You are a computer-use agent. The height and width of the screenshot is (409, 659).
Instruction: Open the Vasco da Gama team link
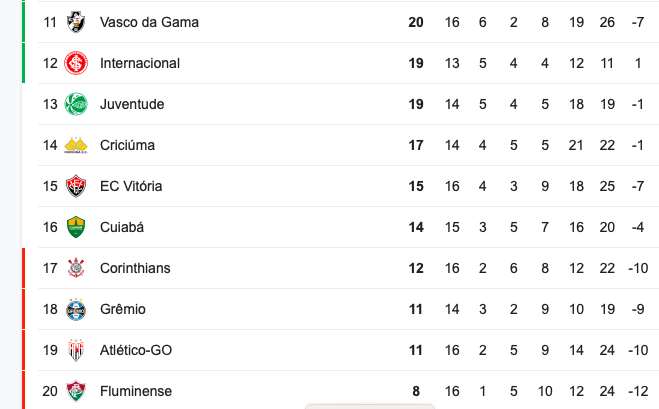click(x=149, y=22)
